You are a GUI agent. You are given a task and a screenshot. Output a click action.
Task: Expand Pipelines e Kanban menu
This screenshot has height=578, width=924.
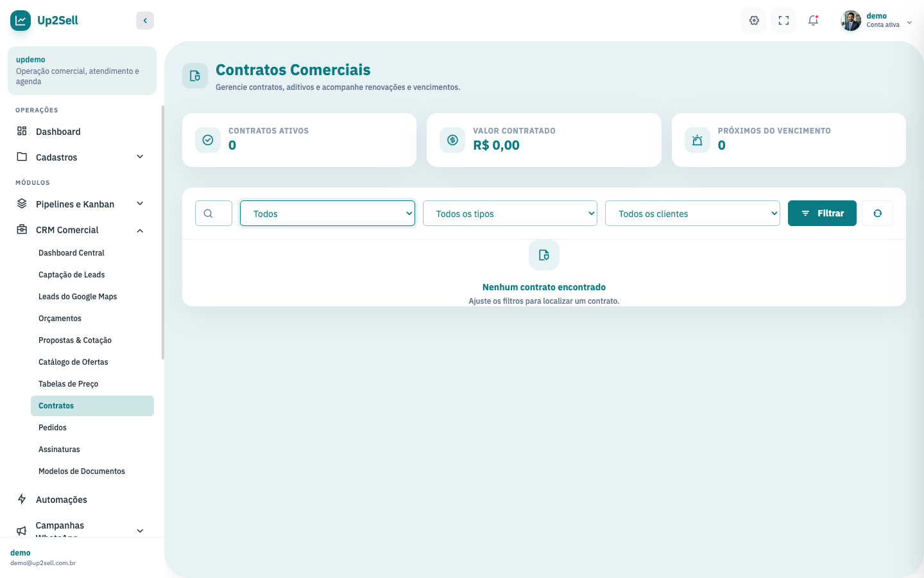point(82,204)
